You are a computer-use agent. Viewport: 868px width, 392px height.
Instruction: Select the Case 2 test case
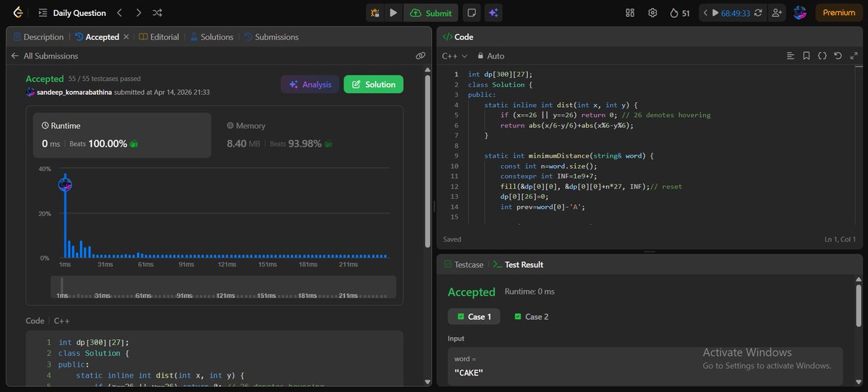pyautogui.click(x=531, y=317)
